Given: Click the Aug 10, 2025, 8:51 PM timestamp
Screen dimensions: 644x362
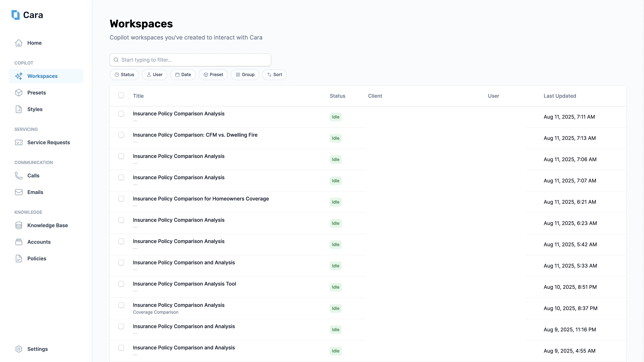Looking at the screenshot, I should click(570, 287).
